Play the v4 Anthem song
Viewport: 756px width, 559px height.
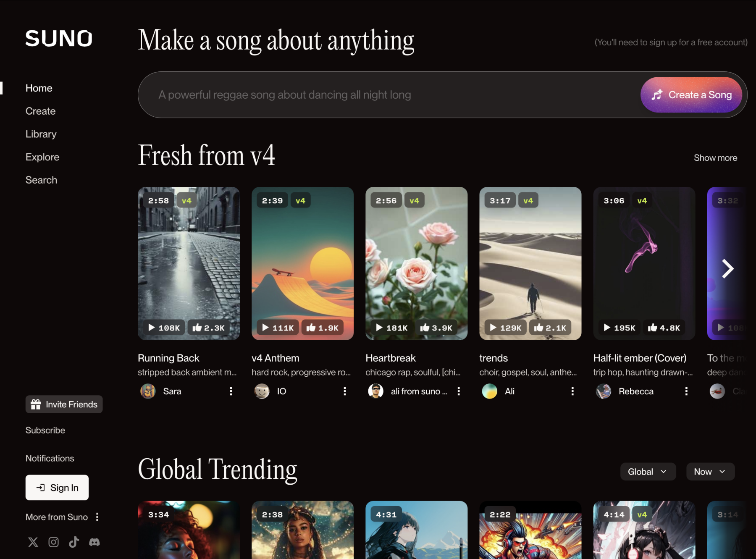point(278,328)
